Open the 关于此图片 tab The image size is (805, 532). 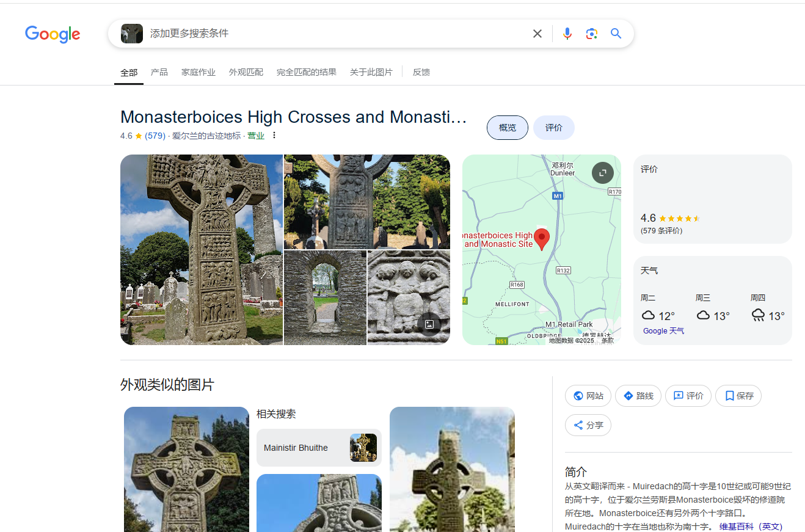pyautogui.click(x=371, y=72)
